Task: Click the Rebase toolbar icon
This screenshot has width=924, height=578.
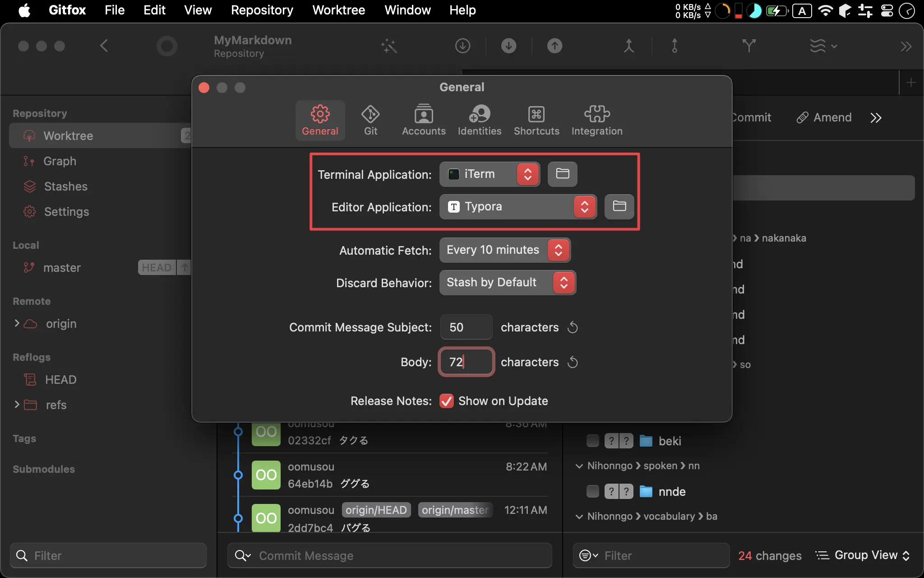Action: 675,46
